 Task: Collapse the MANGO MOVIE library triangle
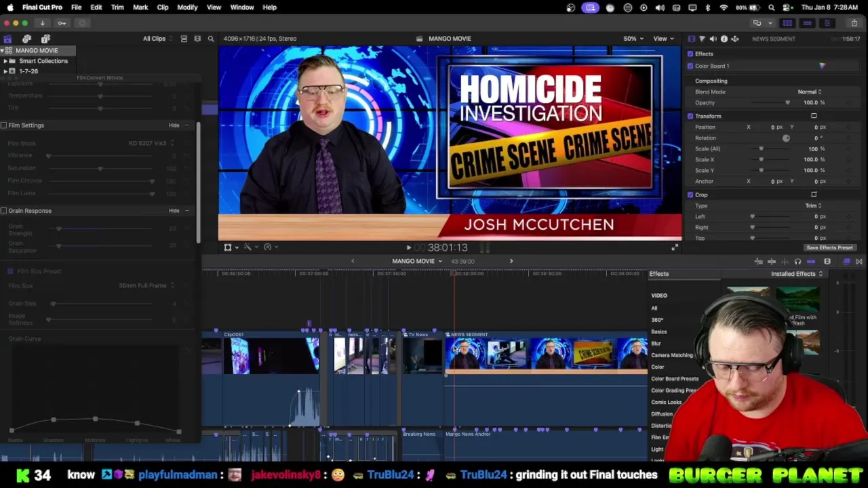(x=3, y=51)
